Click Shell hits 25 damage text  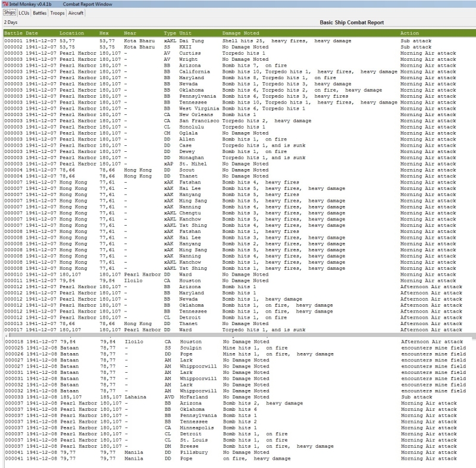pos(243,40)
